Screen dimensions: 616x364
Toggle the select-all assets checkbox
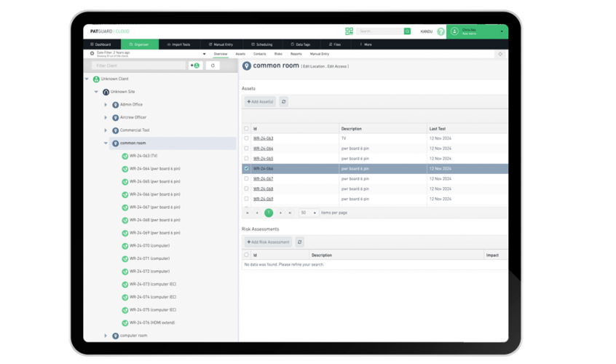coord(246,128)
